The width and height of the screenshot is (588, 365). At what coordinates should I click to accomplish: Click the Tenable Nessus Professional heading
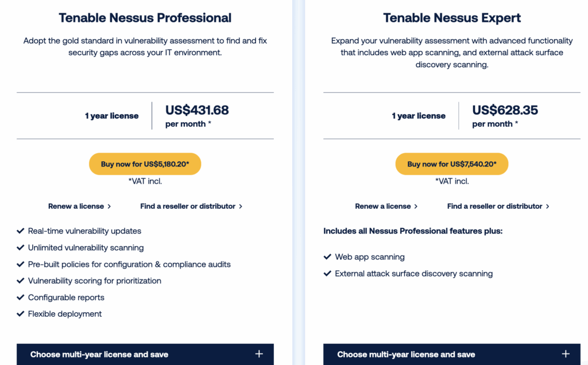(145, 18)
